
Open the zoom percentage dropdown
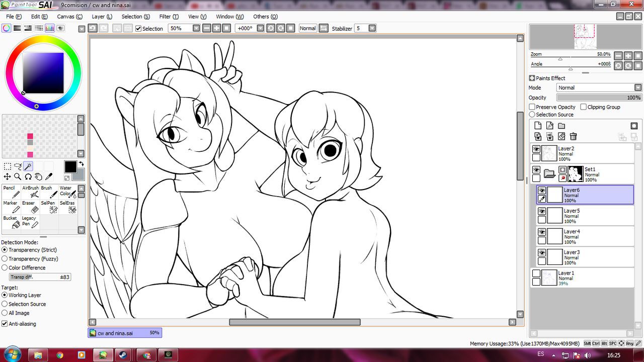pyautogui.click(x=196, y=28)
